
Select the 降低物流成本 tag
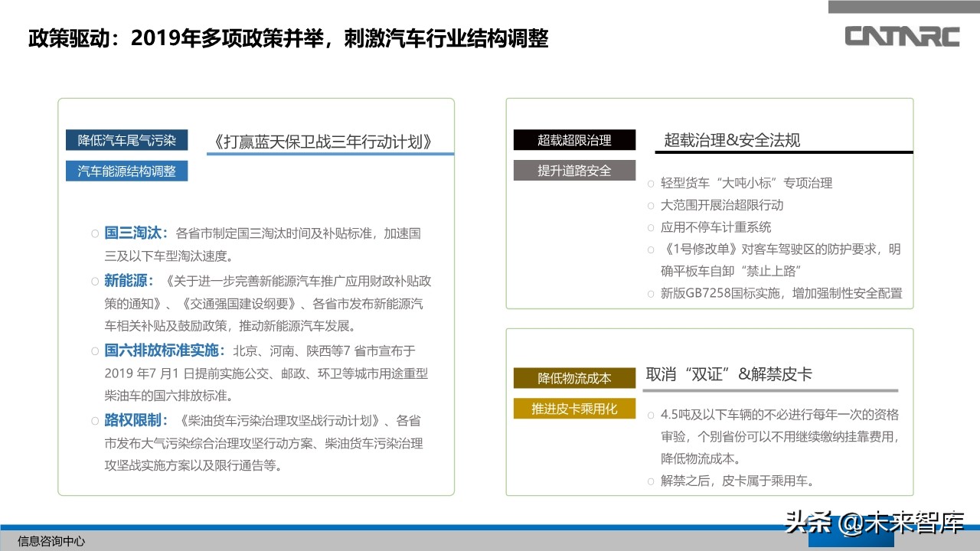click(574, 378)
